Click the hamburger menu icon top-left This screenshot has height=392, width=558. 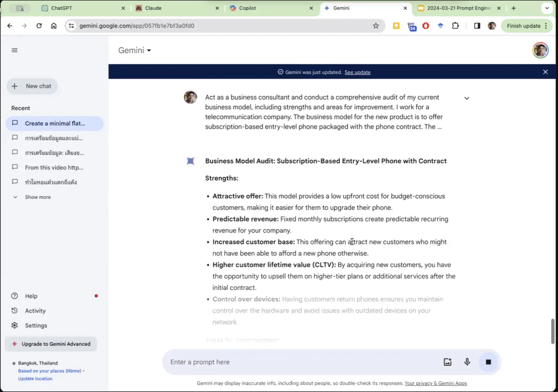tap(15, 50)
